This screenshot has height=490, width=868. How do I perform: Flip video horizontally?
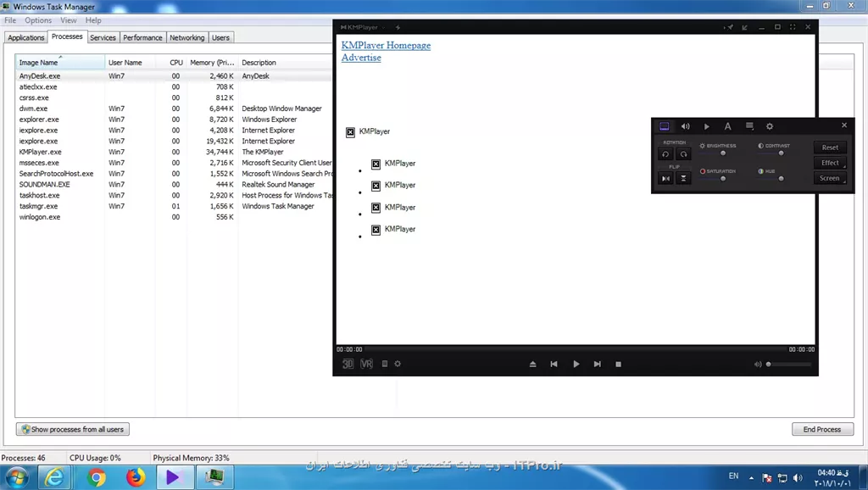[x=665, y=178]
